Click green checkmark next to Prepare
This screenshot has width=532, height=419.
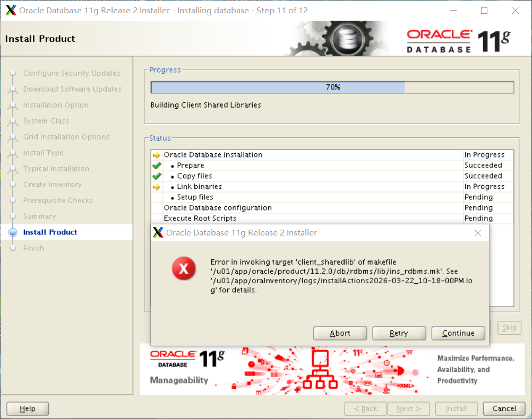point(156,165)
